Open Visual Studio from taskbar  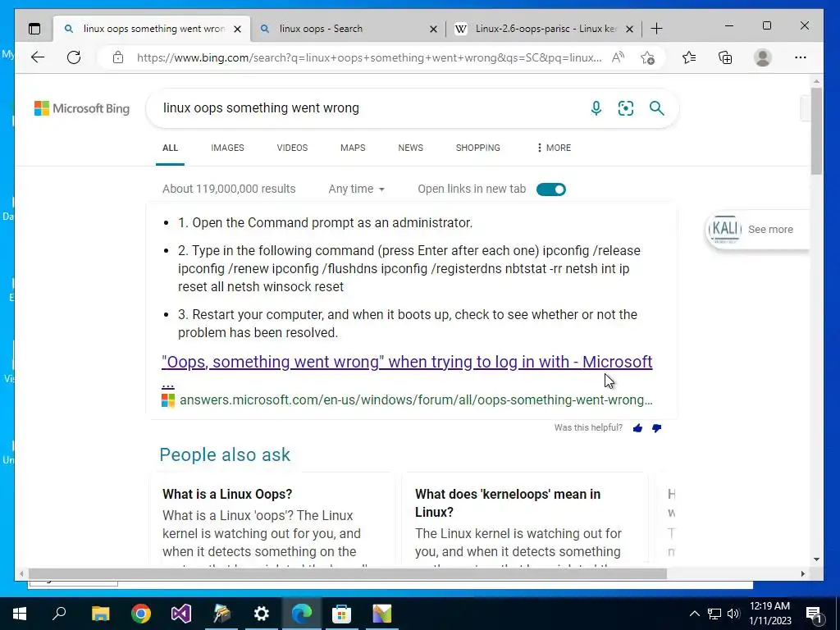pos(181,614)
